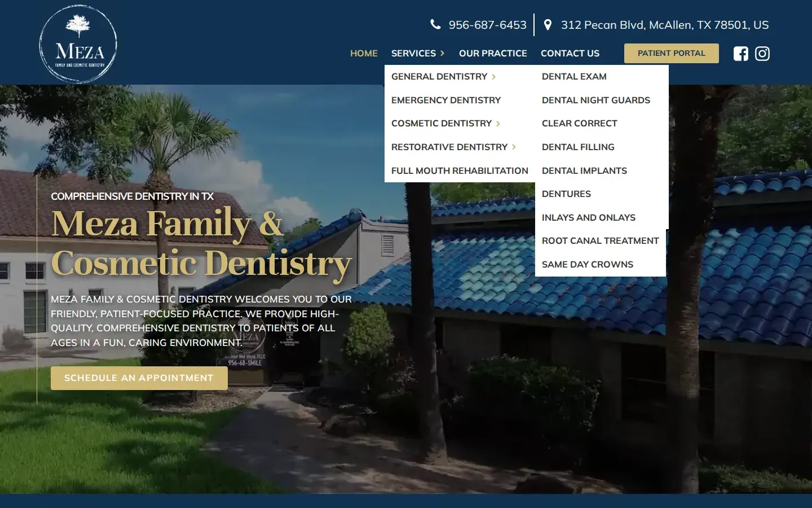This screenshot has width=812, height=508.
Task: Call the 956-687-6453 phone link
Action: [487, 25]
